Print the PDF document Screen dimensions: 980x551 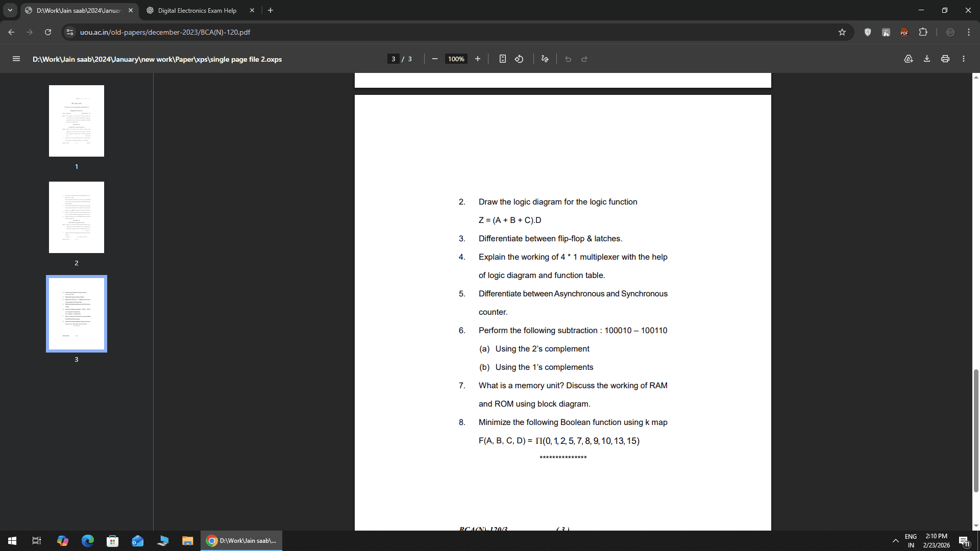tap(945, 59)
